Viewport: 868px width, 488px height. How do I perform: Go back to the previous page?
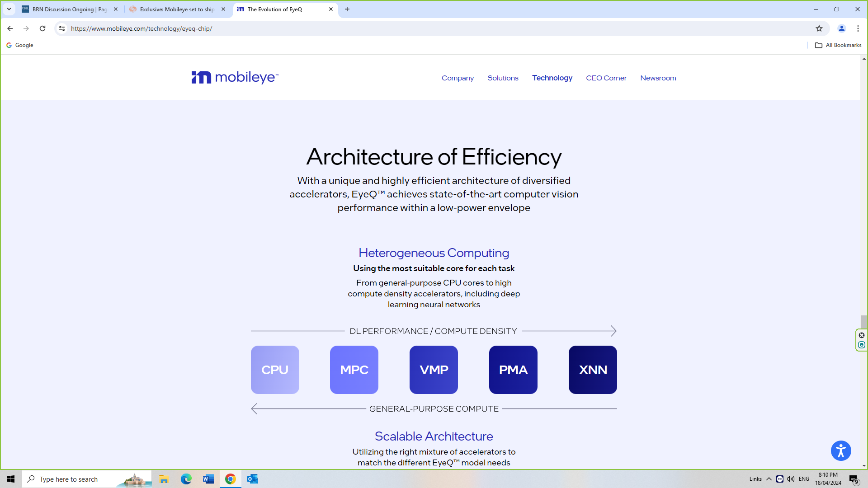(x=10, y=28)
